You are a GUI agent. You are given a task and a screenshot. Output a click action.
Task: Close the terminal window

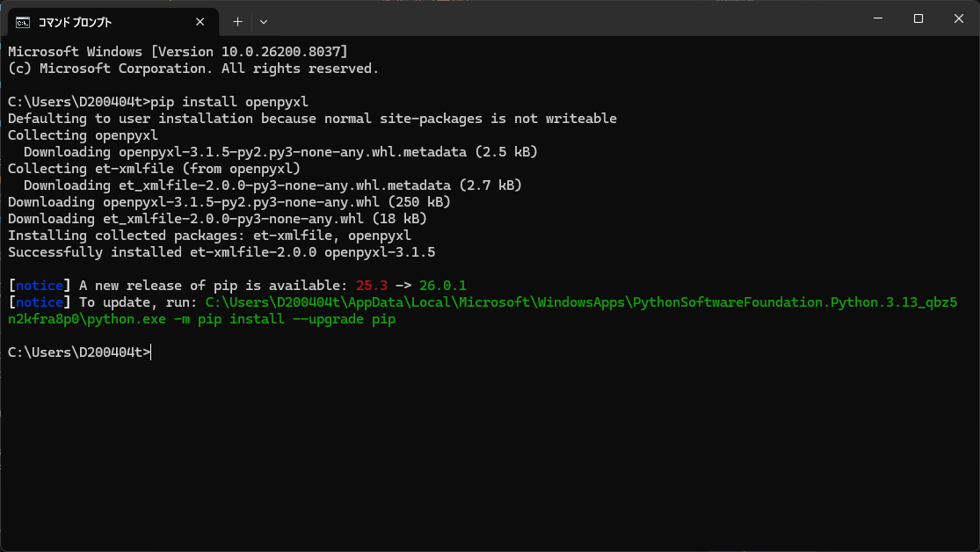[x=958, y=18]
